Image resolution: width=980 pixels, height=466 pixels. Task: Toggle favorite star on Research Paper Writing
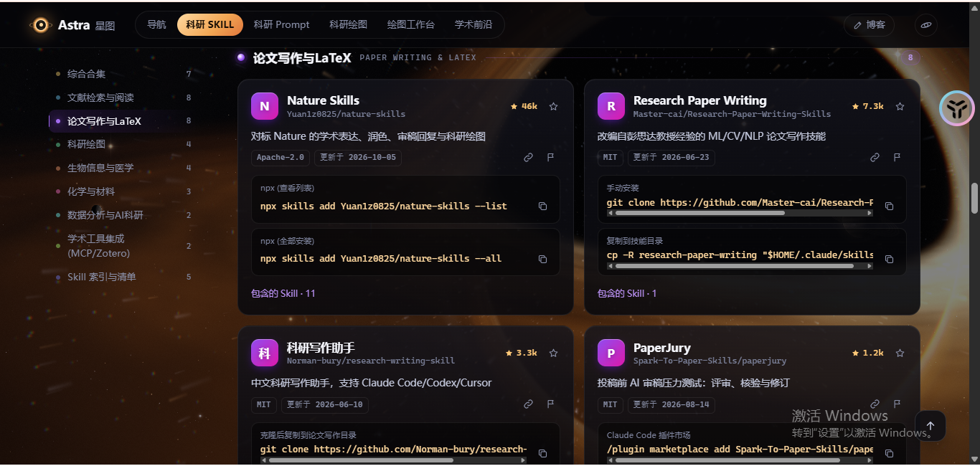tap(900, 106)
